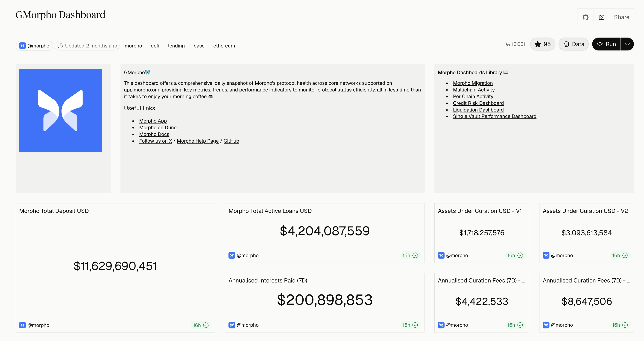Image resolution: width=644 pixels, height=341 pixels.
Task: Take a screenshot with the camera icon
Action: (601, 17)
